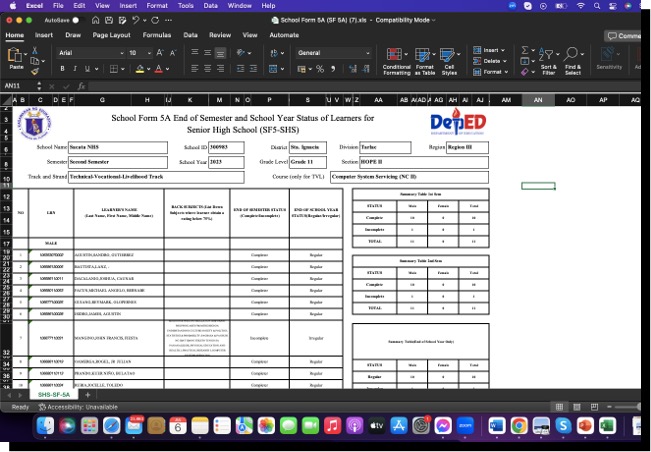
Task: Click the red Font Color swatch
Action: pos(159,69)
